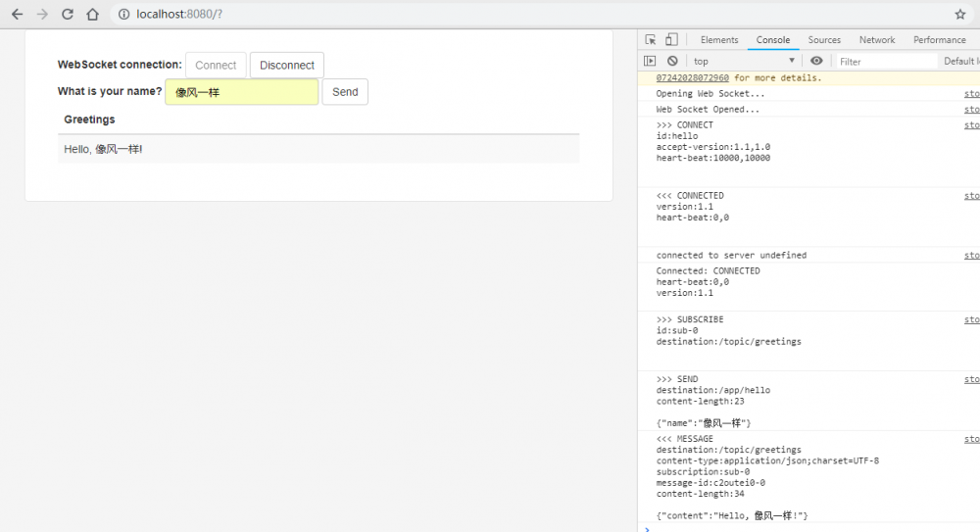
Task: Open the Performance tab
Action: click(x=939, y=40)
